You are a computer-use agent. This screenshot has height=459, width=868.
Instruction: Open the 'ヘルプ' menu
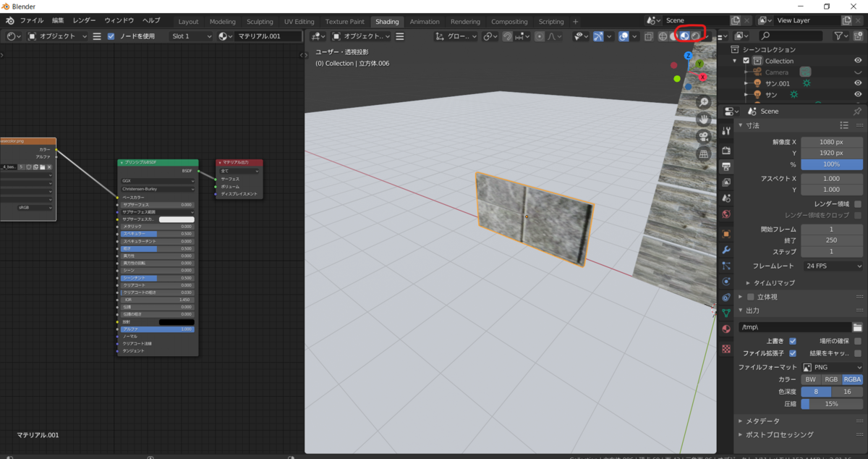click(151, 21)
